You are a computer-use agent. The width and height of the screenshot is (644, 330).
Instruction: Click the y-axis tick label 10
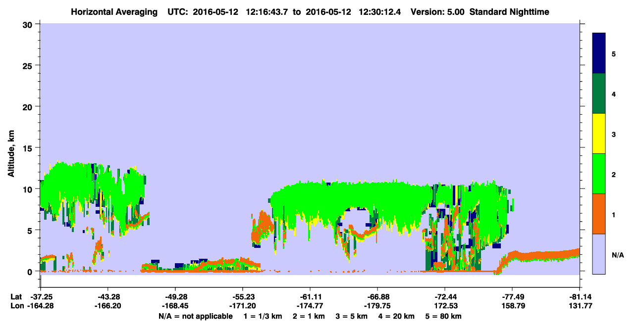[x=29, y=189]
